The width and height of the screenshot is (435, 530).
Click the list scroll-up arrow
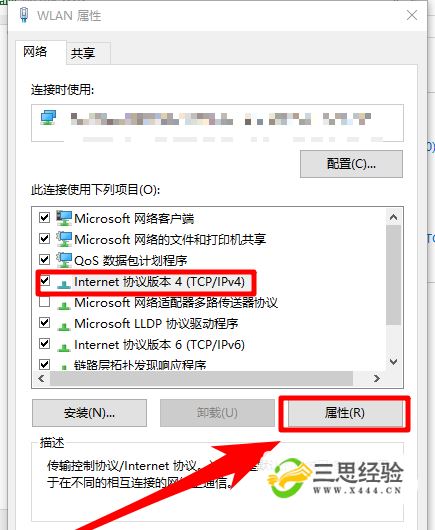click(393, 217)
